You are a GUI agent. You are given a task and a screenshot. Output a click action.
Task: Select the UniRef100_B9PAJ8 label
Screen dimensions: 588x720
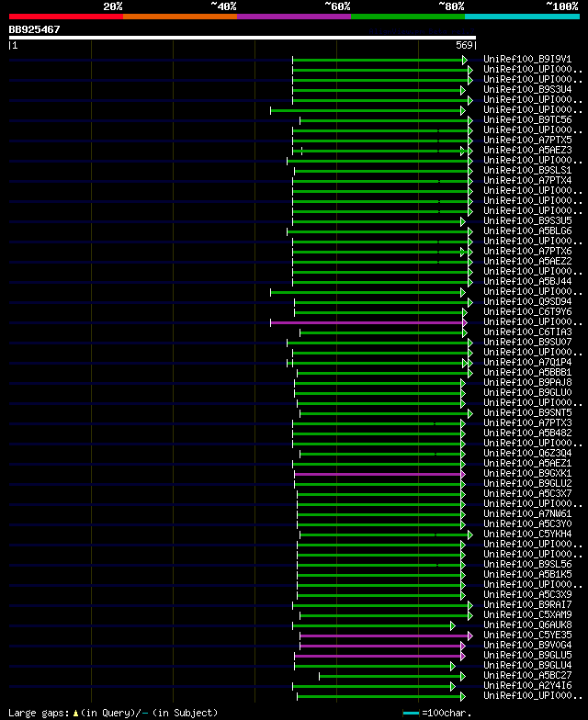[527, 382]
